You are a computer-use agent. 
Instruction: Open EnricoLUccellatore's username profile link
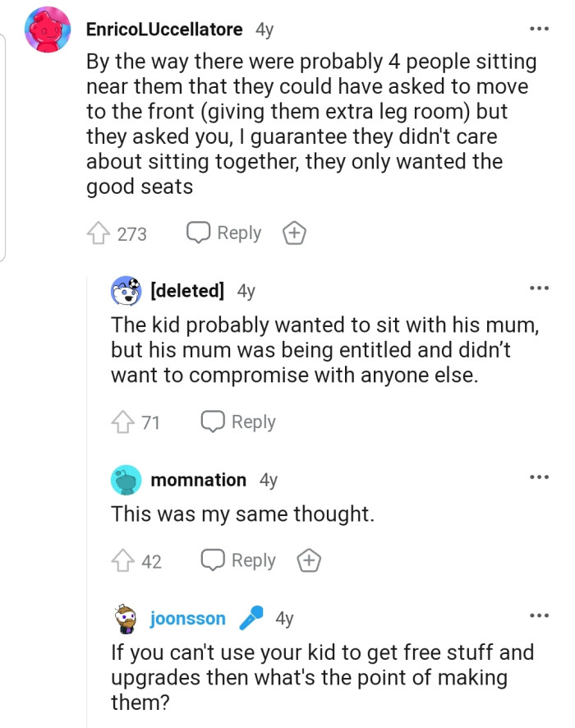coord(164,30)
